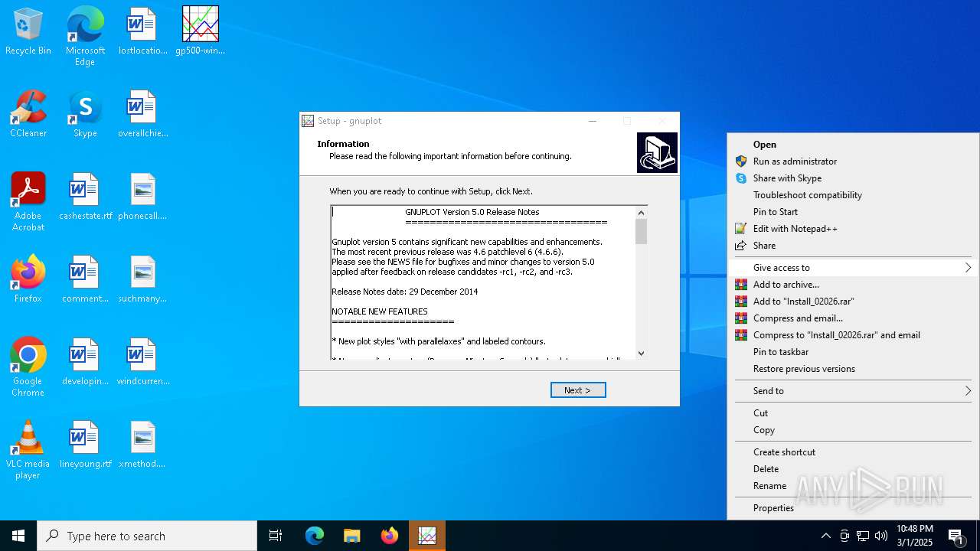Select the overallchie... document icon

tap(142, 114)
